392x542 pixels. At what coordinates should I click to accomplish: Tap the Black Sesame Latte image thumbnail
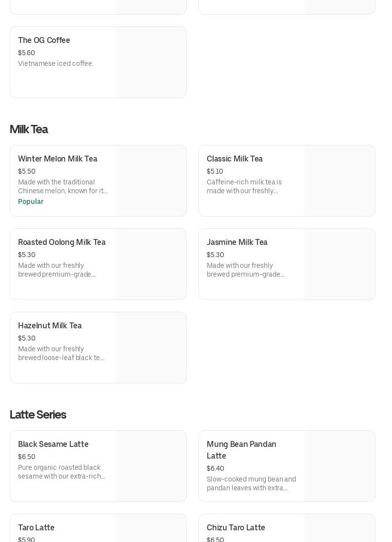(151, 466)
